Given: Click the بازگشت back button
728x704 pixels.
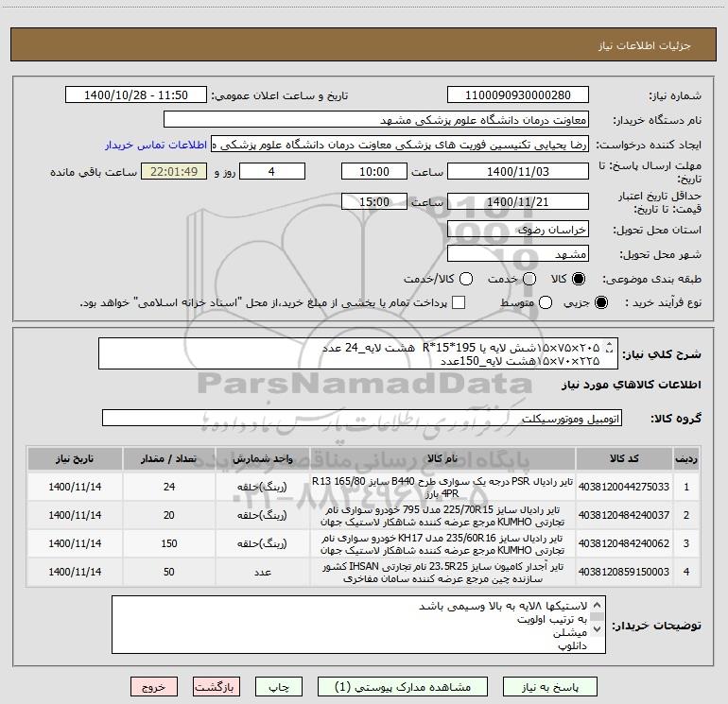Looking at the screenshot, I should (x=217, y=687).
